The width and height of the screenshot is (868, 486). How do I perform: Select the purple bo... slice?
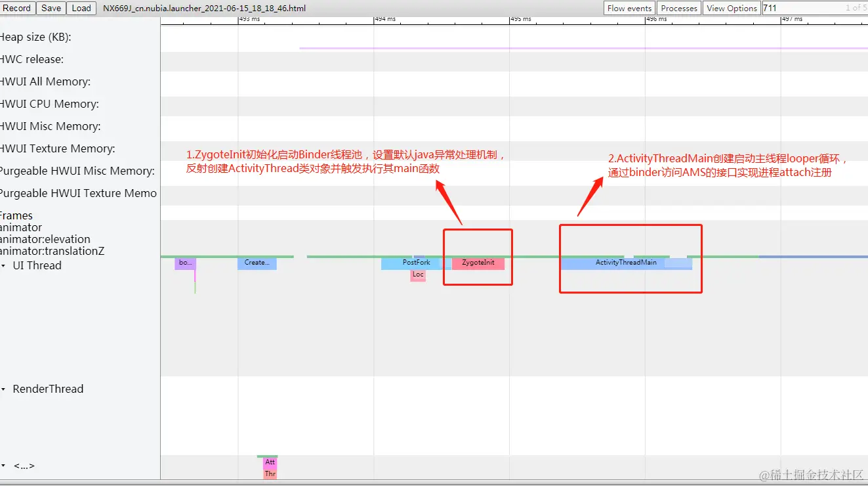(x=185, y=263)
